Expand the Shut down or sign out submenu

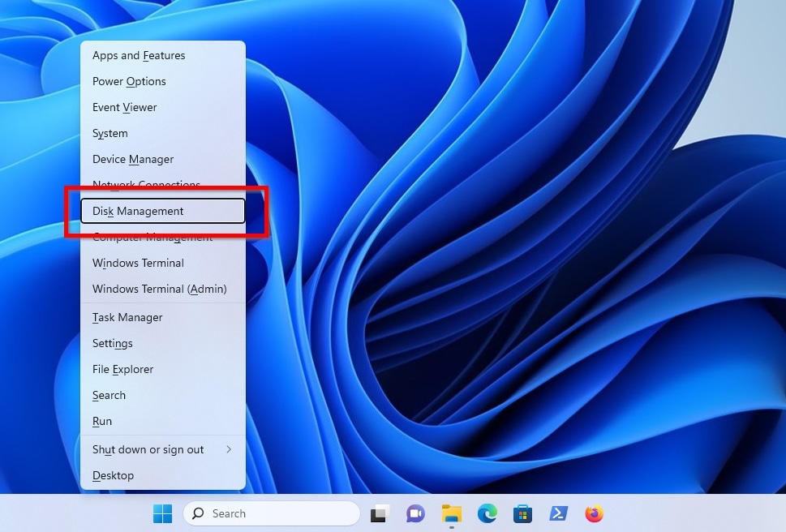pyautogui.click(x=148, y=449)
